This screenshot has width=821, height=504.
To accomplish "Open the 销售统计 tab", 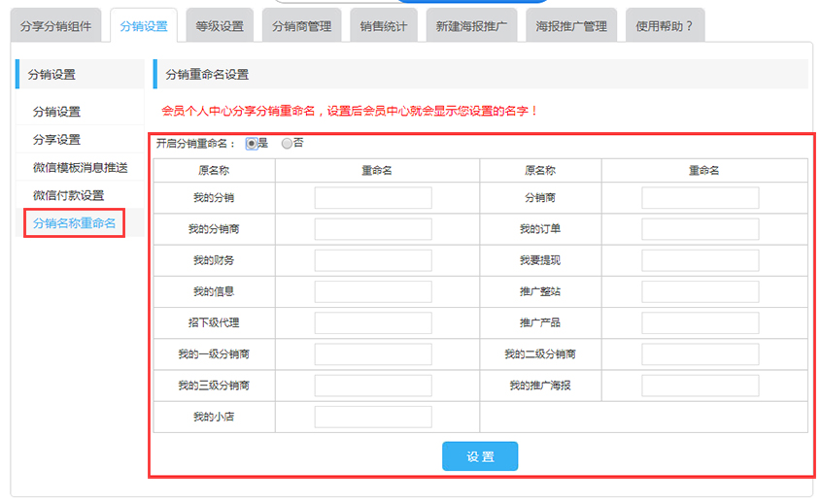I will 383,26.
